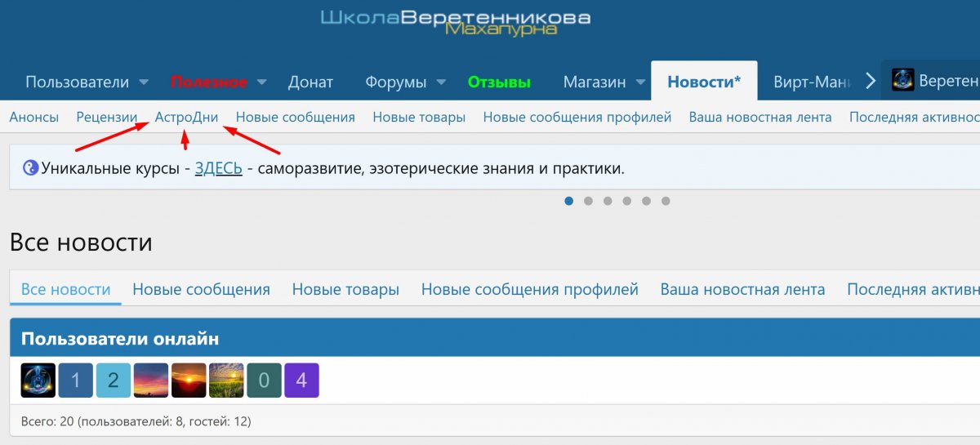The image size is (980, 445).
Task: Jump to the third notice carousel dot
Action: [608, 201]
